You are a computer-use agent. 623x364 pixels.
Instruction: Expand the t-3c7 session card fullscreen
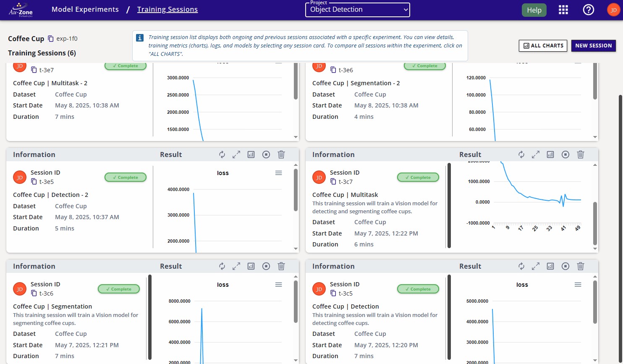tap(536, 155)
